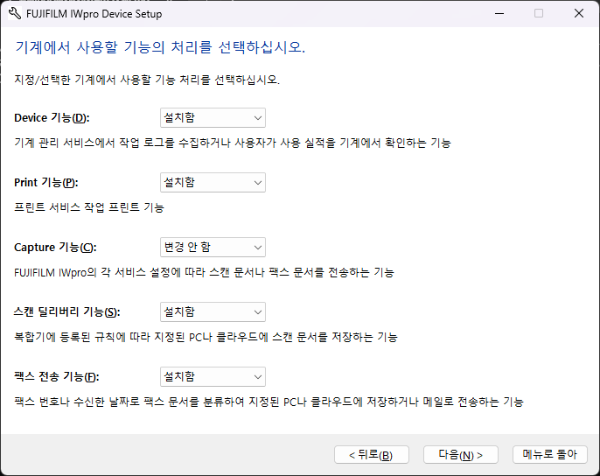The height and width of the screenshot is (476, 600).
Task: Click the description 프린트 서비스 작업 프린트 기능
Action: tap(89, 207)
